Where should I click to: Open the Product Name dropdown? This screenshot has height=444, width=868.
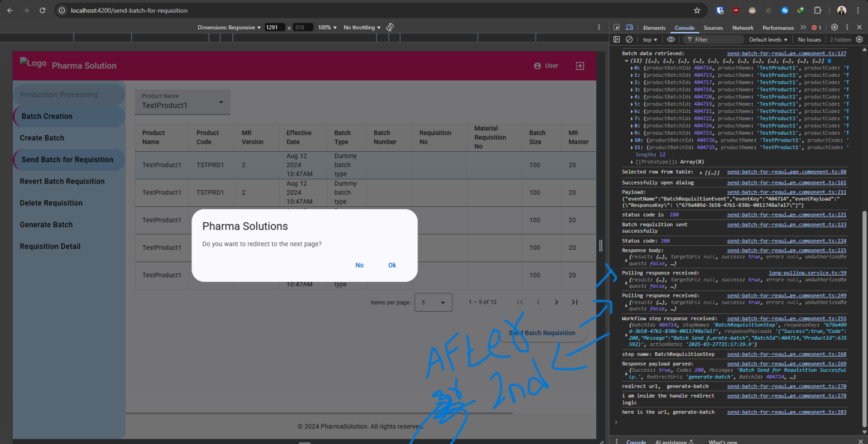[182, 101]
